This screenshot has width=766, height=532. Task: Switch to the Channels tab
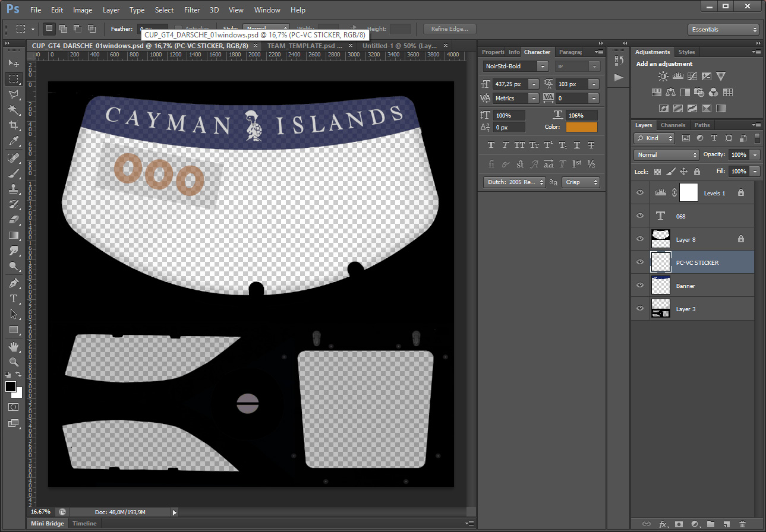[x=673, y=125]
